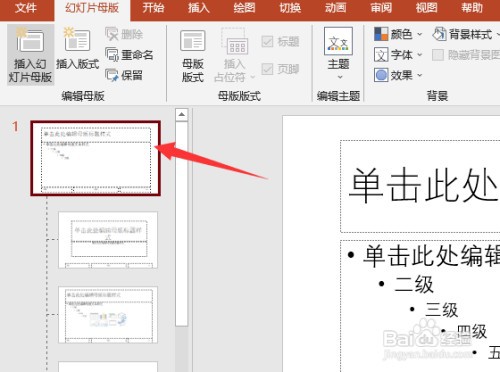Click the master title placeholder 单击此处
Image resolution: width=500 pixels, height=372 pixels.
[x=424, y=185]
